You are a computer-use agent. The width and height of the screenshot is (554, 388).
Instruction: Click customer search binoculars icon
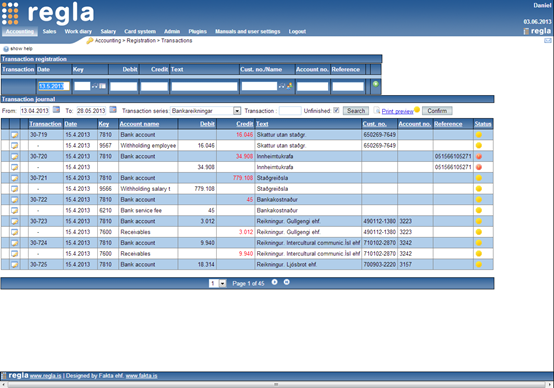coord(281,86)
